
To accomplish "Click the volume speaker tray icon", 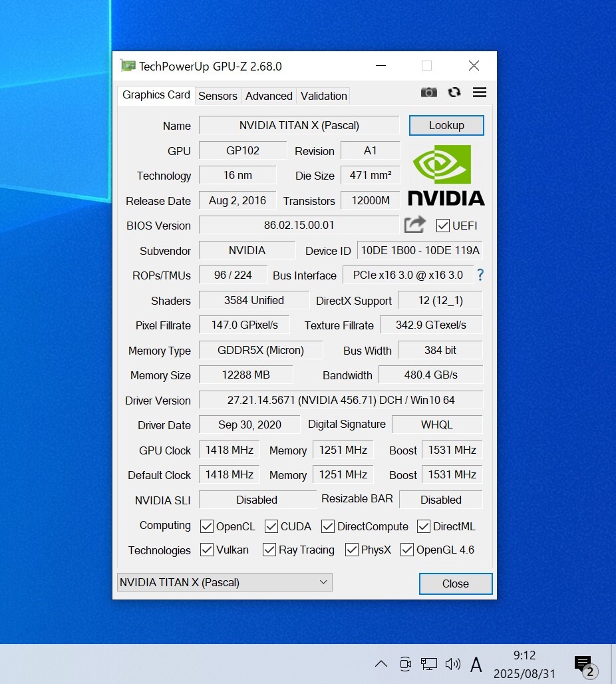I will [453, 663].
